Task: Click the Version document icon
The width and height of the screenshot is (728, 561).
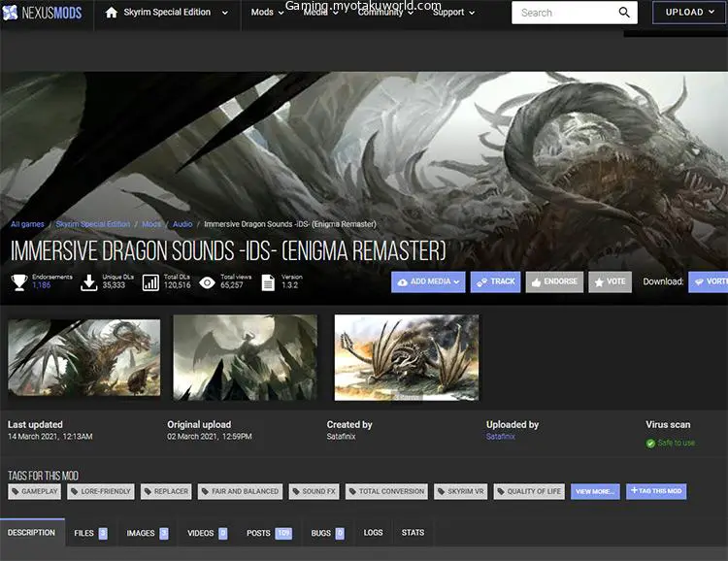Action: (x=268, y=281)
